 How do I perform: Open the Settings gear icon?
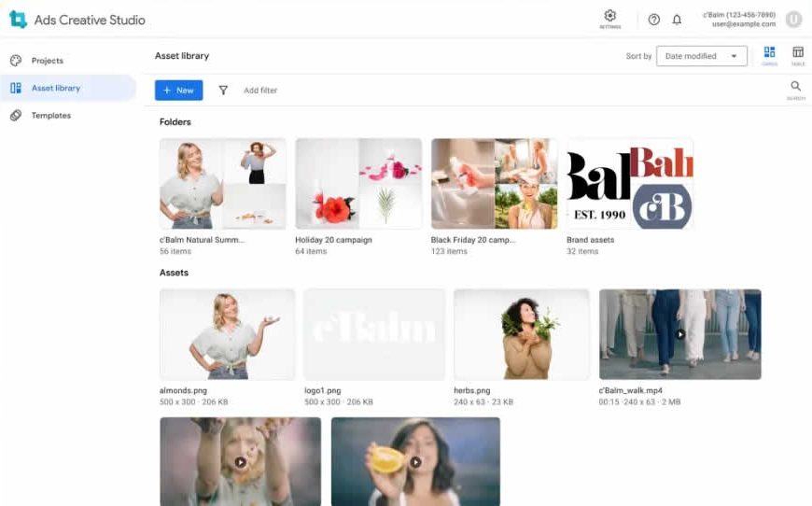pos(610,16)
